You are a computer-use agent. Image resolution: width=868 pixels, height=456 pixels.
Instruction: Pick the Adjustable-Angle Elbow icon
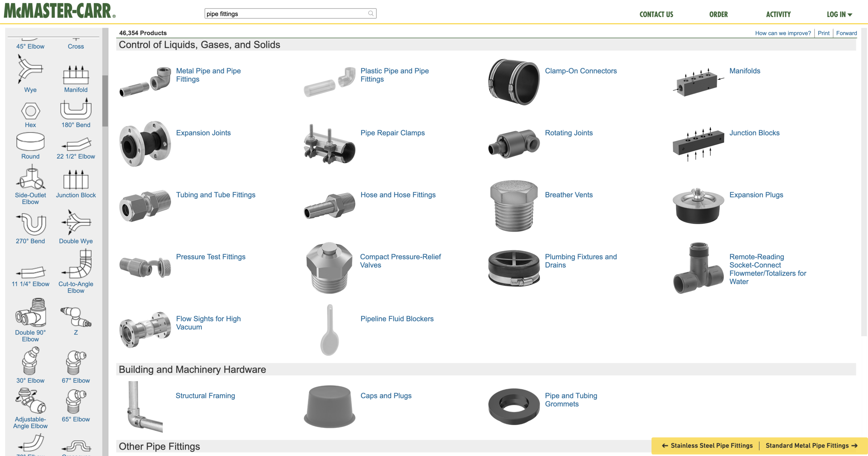pyautogui.click(x=30, y=401)
